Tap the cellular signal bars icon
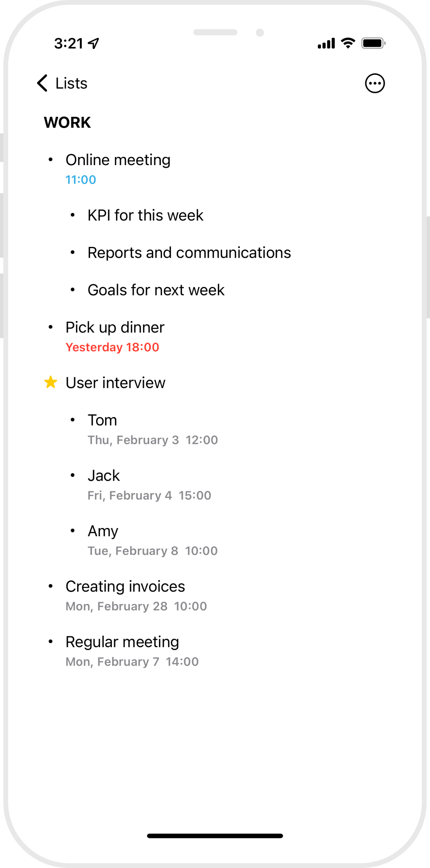 click(x=326, y=43)
